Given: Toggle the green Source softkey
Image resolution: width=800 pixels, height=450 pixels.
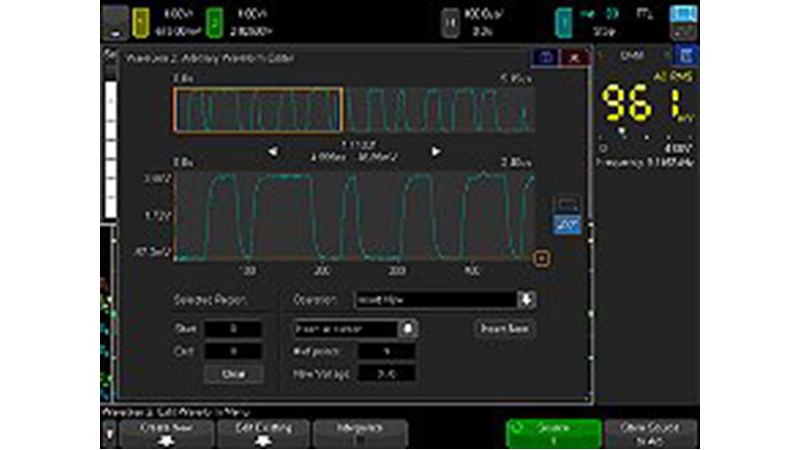Looking at the screenshot, I should pos(553,431).
